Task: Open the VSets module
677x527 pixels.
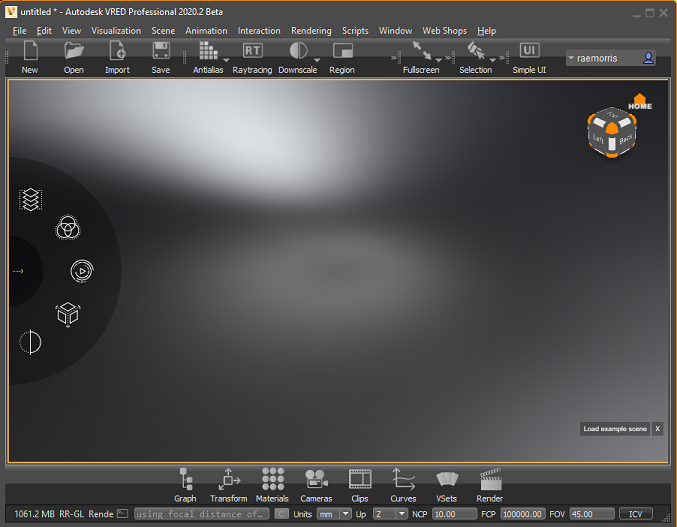Action: click(447, 485)
